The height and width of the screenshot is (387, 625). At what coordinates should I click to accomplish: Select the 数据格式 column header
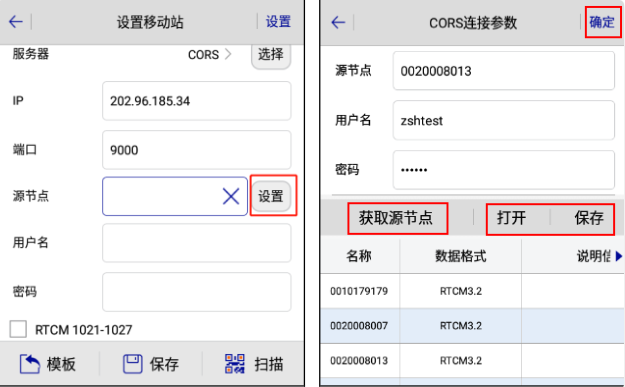pos(460,256)
